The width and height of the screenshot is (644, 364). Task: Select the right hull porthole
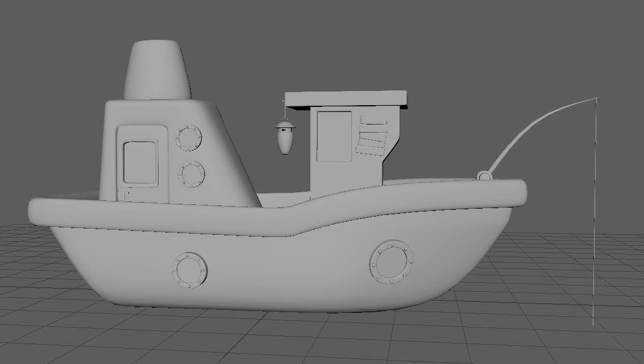pos(391,262)
